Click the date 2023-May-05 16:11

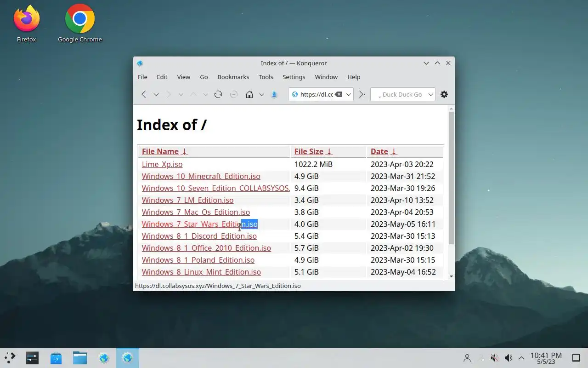pyautogui.click(x=403, y=224)
